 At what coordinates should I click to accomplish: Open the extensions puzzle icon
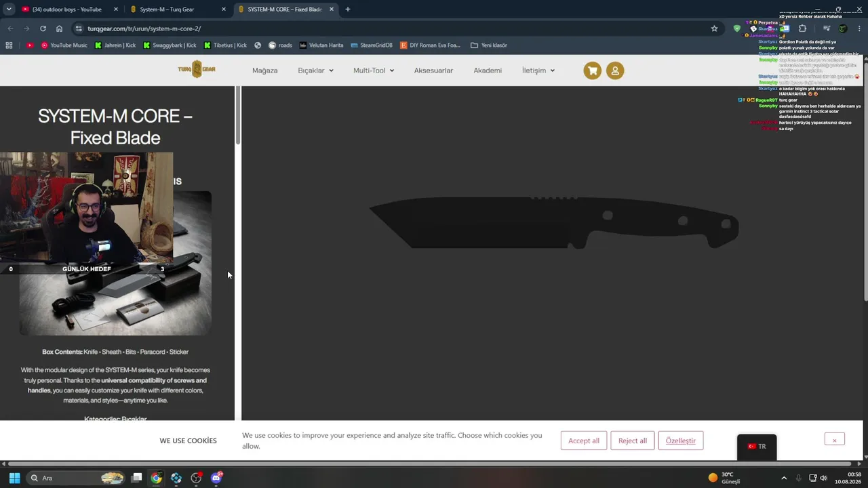(x=802, y=28)
